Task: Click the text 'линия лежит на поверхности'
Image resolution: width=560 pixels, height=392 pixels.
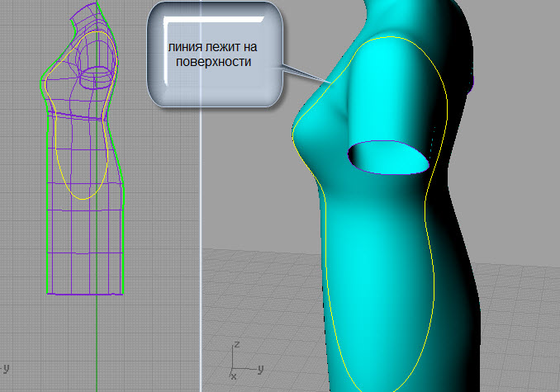Action: point(213,54)
